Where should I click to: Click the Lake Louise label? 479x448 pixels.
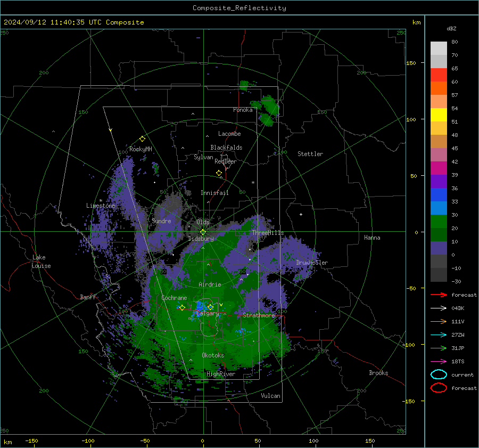tap(42, 262)
